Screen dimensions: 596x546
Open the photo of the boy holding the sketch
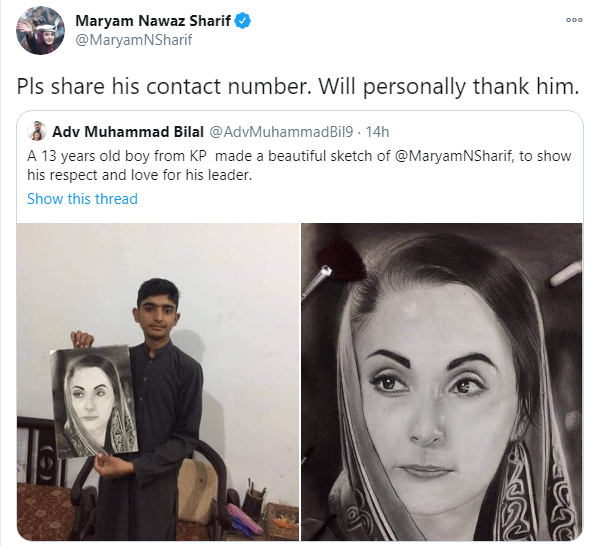tap(158, 382)
